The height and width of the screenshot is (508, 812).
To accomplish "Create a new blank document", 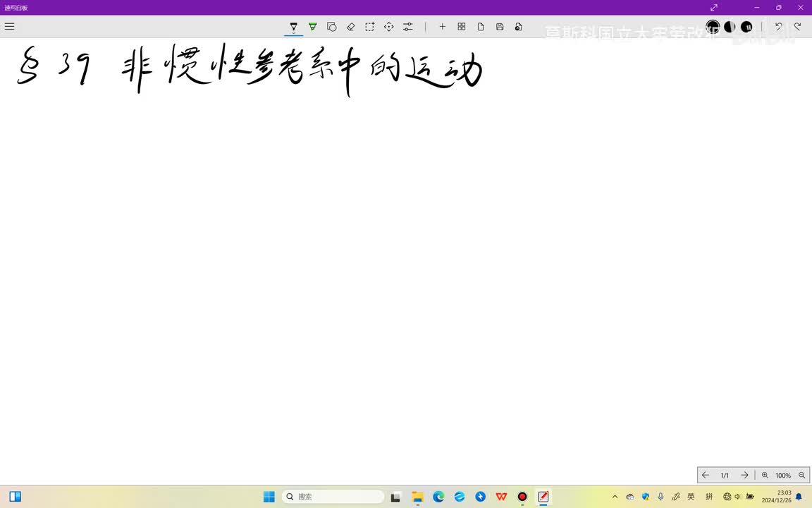I will click(481, 26).
